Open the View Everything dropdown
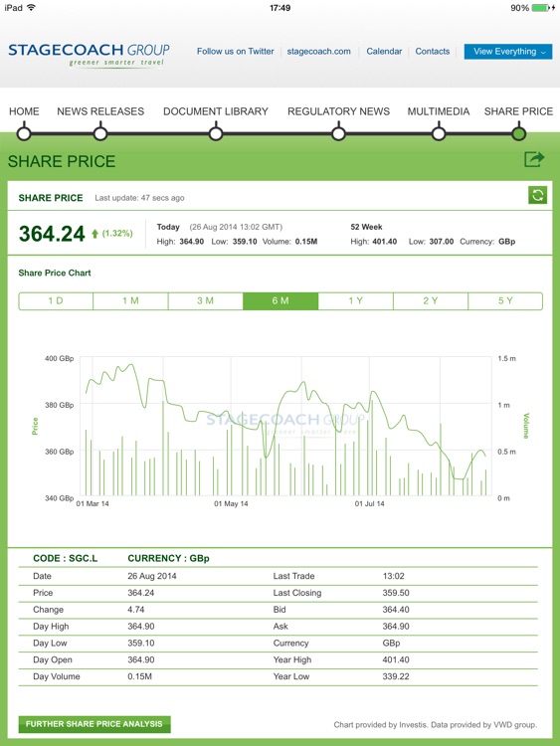This screenshot has width=560, height=746. [508, 52]
